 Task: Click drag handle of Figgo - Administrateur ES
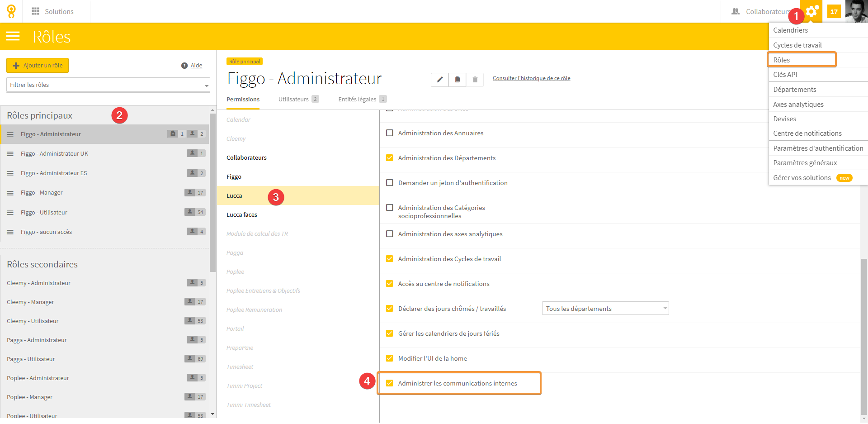(x=10, y=173)
